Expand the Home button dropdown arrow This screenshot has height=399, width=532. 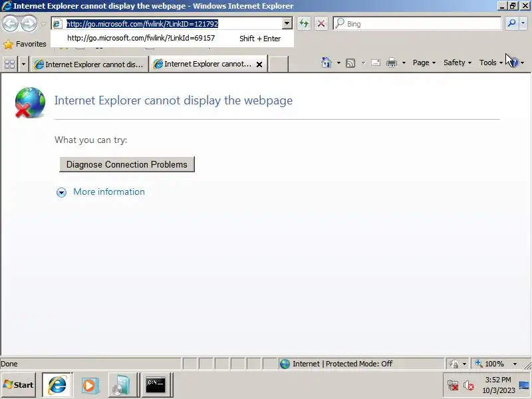(338, 63)
